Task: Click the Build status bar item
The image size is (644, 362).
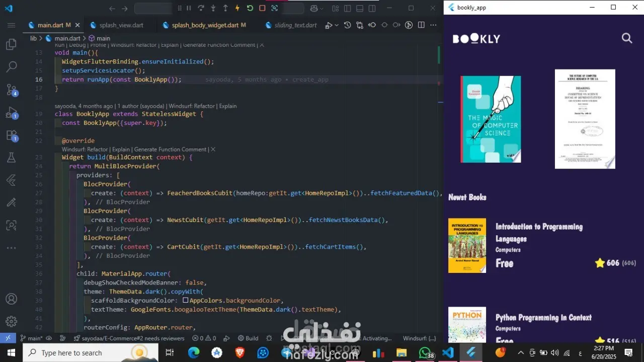Action: [x=248, y=338]
